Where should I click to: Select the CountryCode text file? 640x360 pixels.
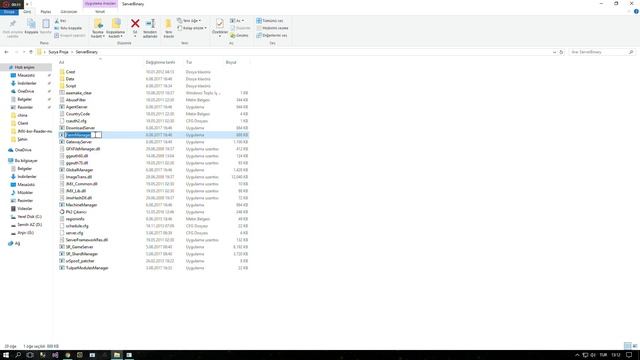coord(78,114)
